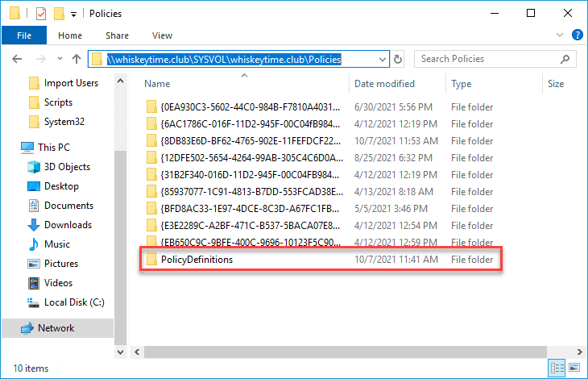Select folder {BFD8AC33-1E97-4DCE-8C3D...
588x379 pixels.
point(321,209)
